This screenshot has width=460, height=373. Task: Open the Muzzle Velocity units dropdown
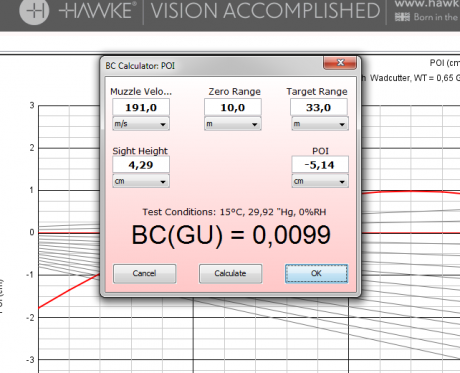tap(141, 124)
